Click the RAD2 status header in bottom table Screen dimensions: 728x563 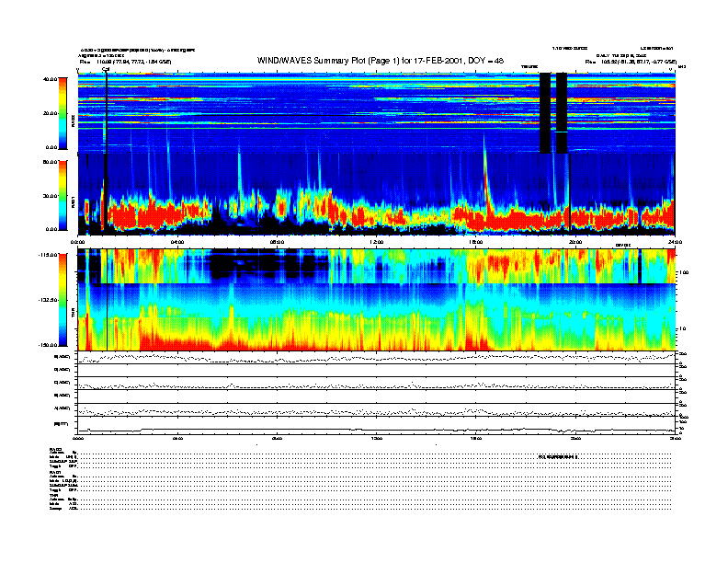56,449
